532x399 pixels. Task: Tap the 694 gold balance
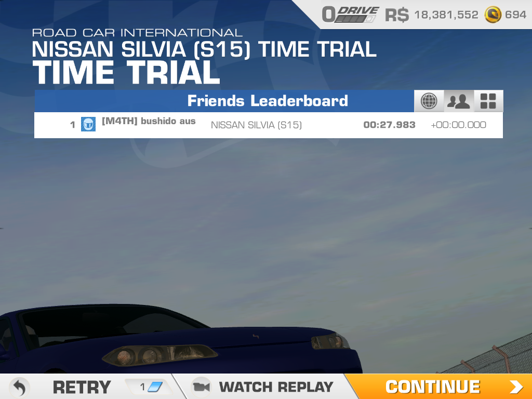515,15
